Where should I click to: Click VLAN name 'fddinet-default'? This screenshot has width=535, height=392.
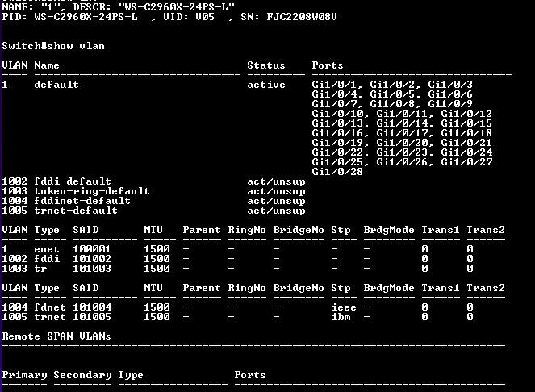pos(82,201)
